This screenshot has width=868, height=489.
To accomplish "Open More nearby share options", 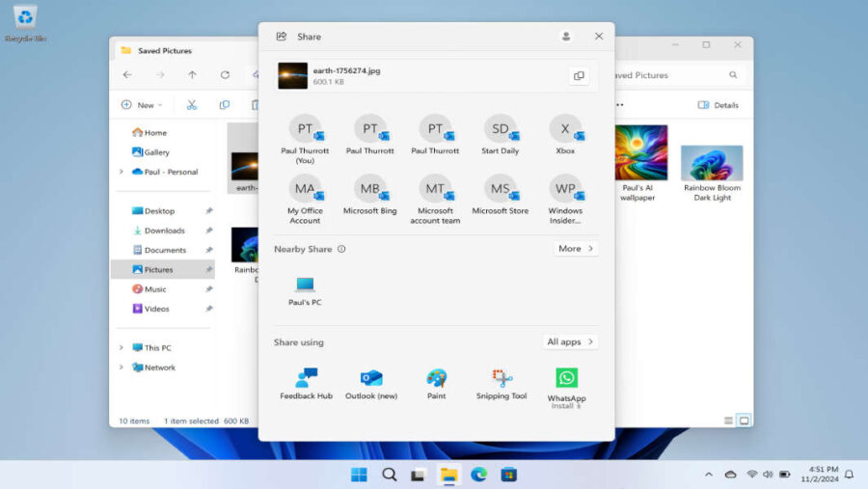I will (x=576, y=249).
